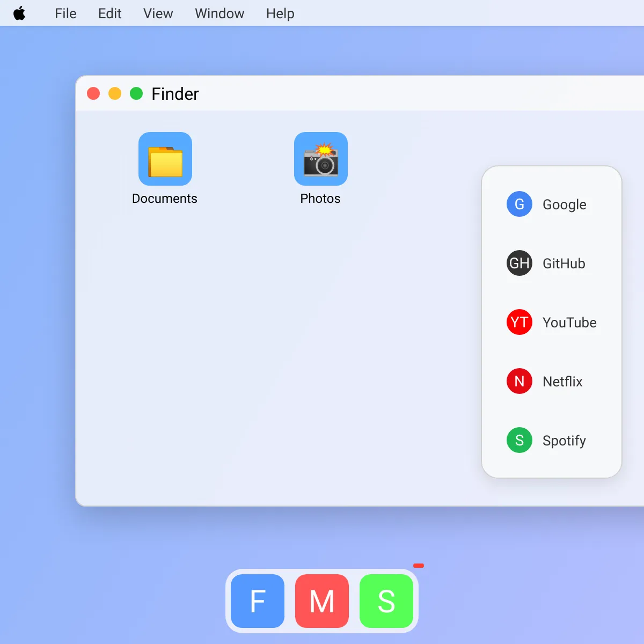Open the View menu

click(x=158, y=13)
